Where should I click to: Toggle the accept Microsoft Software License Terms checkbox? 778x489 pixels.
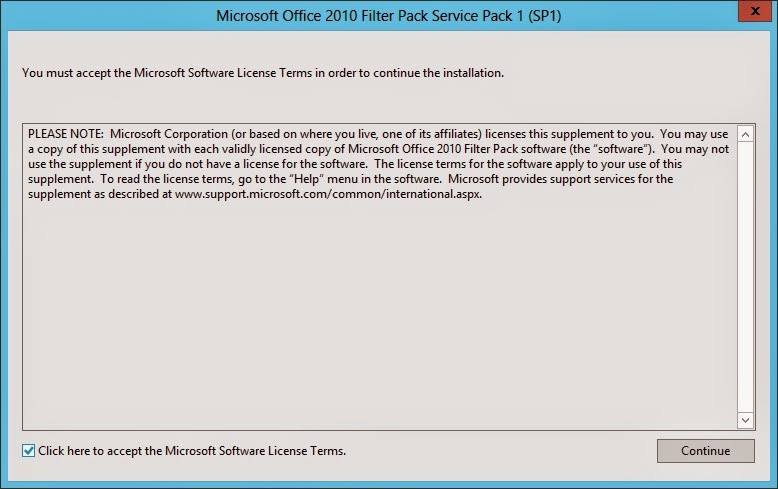(28, 451)
